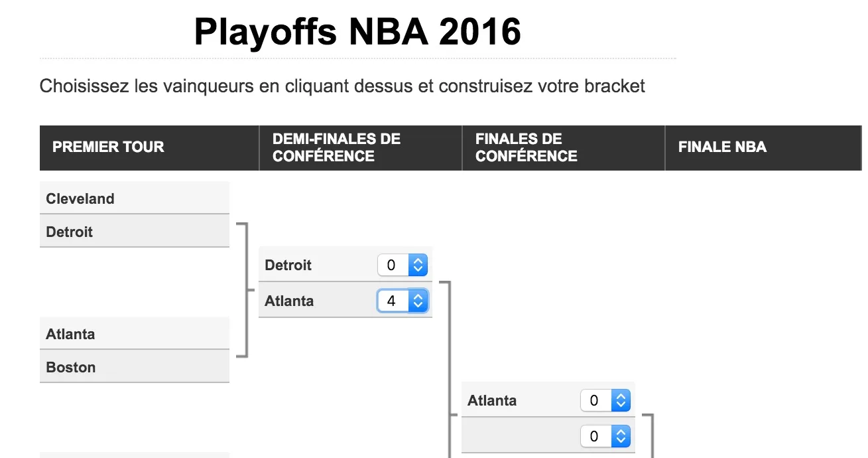The image size is (868, 458).
Task: Click the down arrow next to Detroit's score
Action: pos(419,269)
